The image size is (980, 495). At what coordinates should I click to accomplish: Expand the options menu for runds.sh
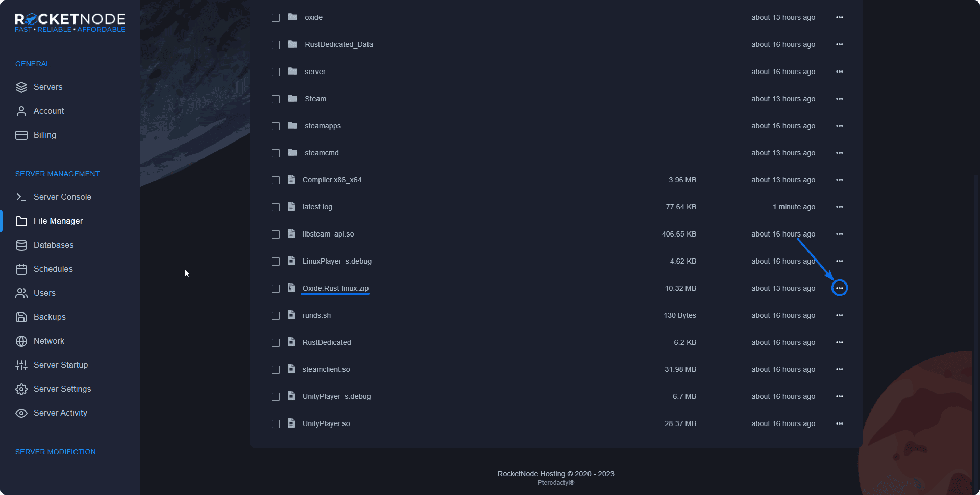(840, 315)
